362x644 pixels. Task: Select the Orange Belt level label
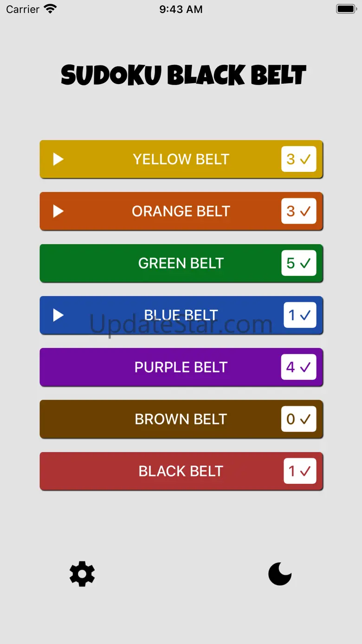tap(181, 211)
